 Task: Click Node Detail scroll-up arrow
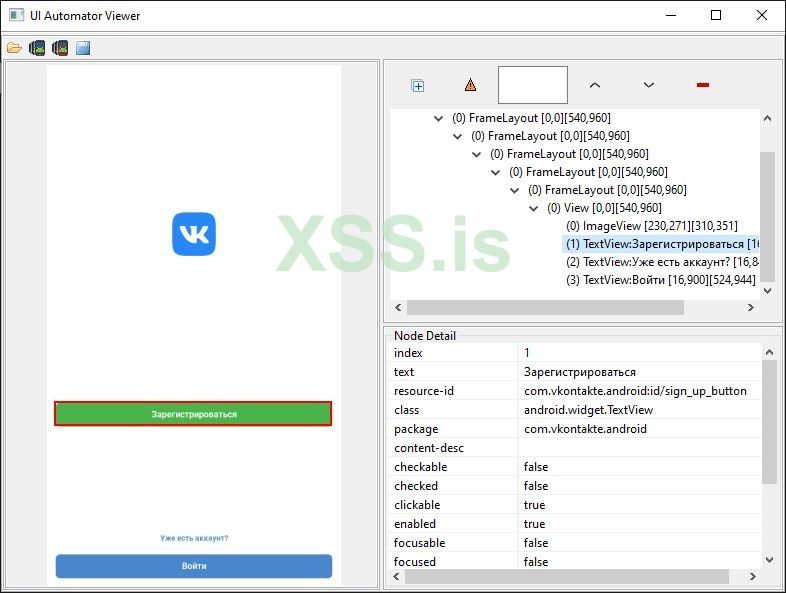pyautogui.click(x=769, y=352)
